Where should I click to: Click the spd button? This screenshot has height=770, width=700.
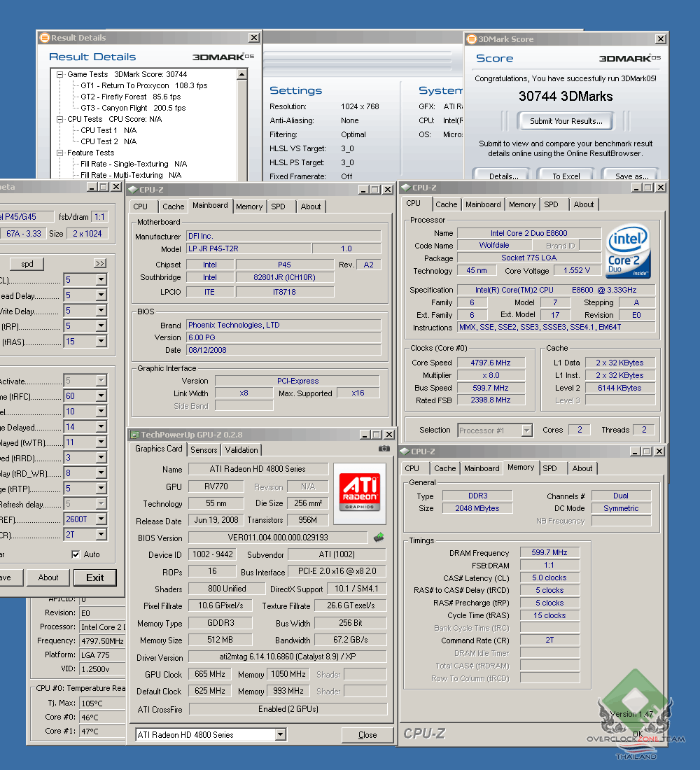point(27,264)
